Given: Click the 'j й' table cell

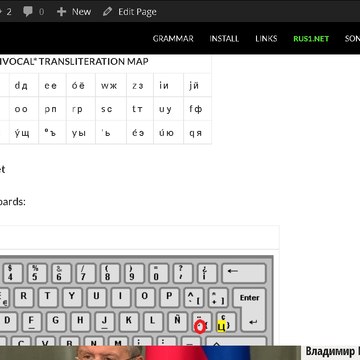Looking at the screenshot, I should (198, 85).
